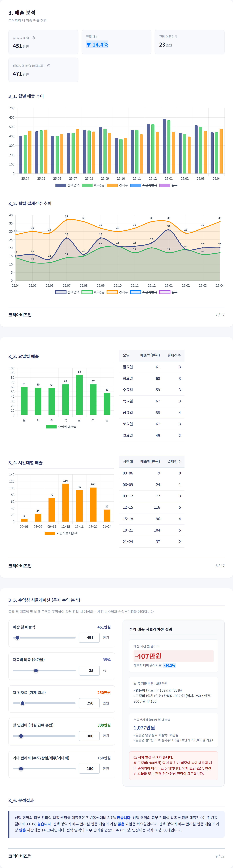Click the 일 bar labeled 49 in 요일별 매출
This screenshot has height=868, width=233.
(x=107, y=404)
